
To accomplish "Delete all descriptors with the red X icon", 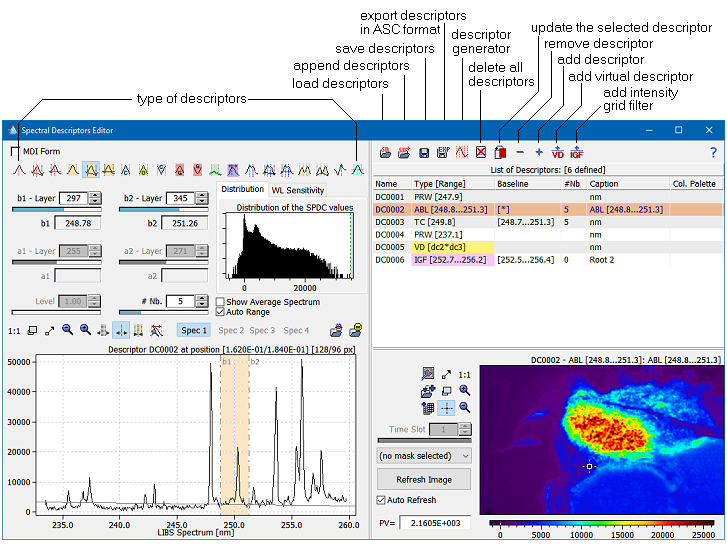I will tap(481, 153).
